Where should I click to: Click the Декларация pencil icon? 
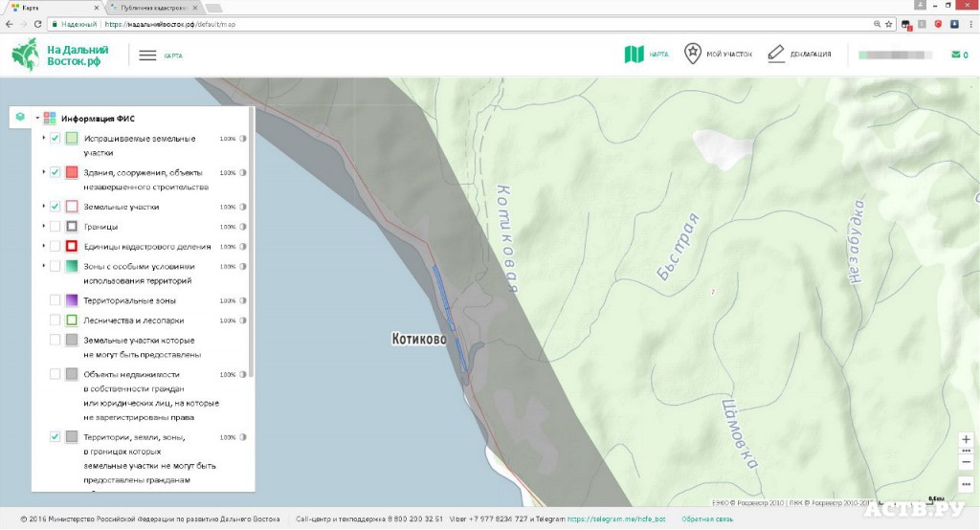tap(776, 54)
